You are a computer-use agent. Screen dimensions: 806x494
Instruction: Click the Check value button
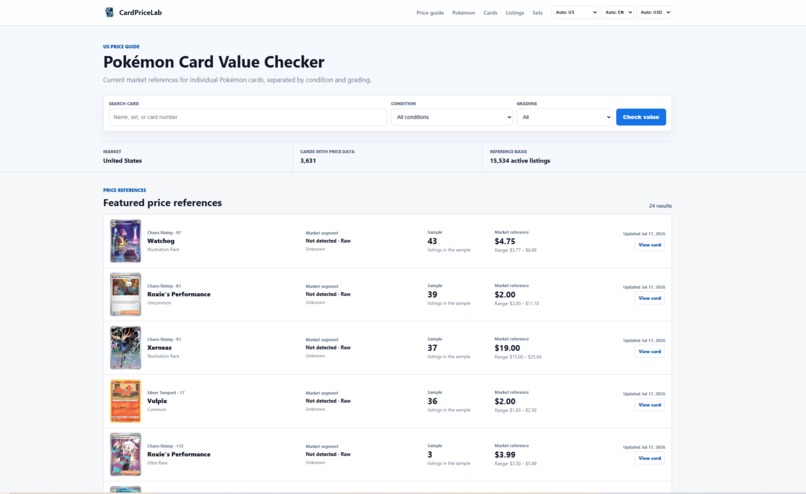(x=640, y=117)
